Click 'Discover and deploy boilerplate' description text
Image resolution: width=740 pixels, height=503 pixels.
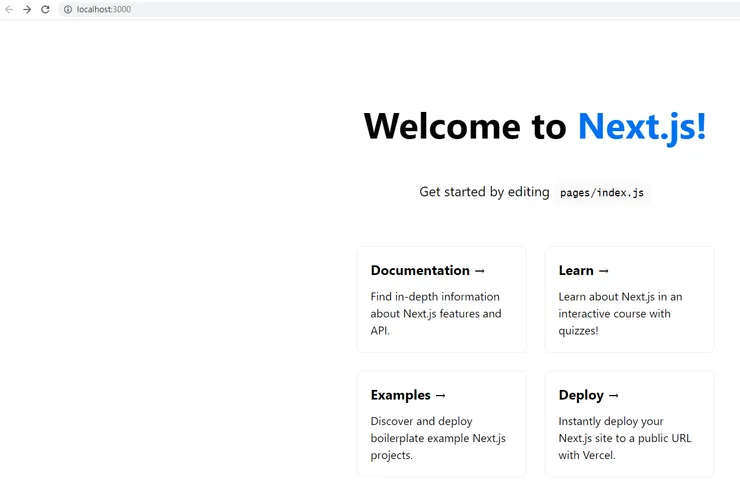[421, 429]
